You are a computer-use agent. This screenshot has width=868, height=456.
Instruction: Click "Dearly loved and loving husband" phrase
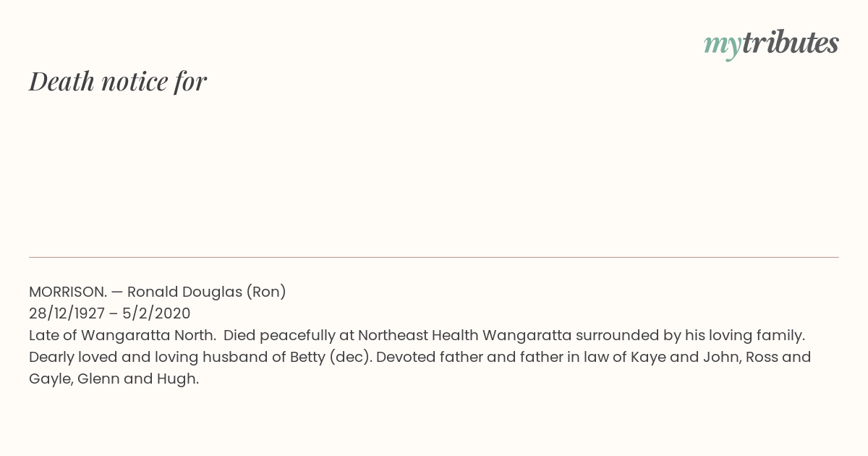[x=149, y=357]
